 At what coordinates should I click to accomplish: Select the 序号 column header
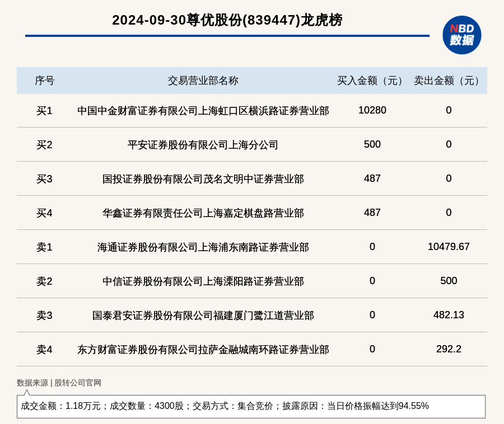click(45, 81)
